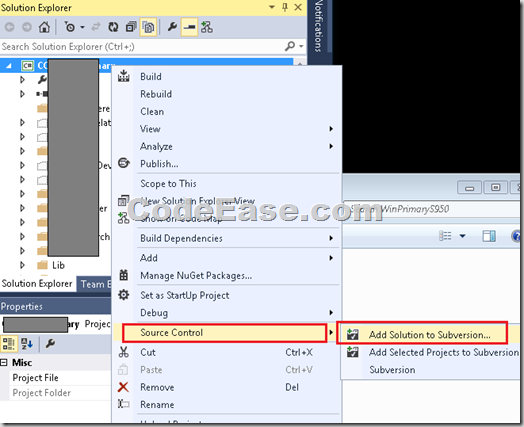The width and height of the screenshot is (524, 427).
Task: Click Manage NuGet Packages menu entry
Action: (x=196, y=276)
